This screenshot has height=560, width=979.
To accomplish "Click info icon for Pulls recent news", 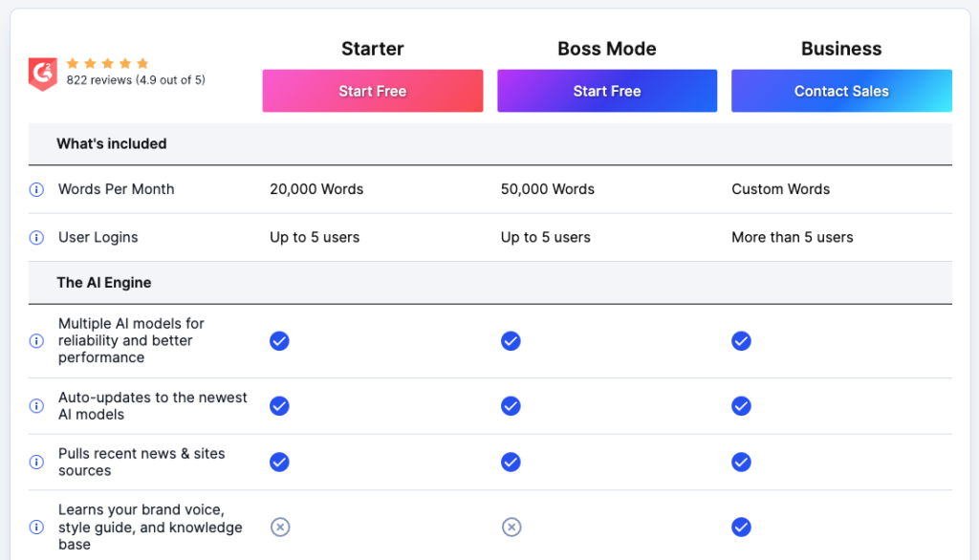I will click(37, 462).
